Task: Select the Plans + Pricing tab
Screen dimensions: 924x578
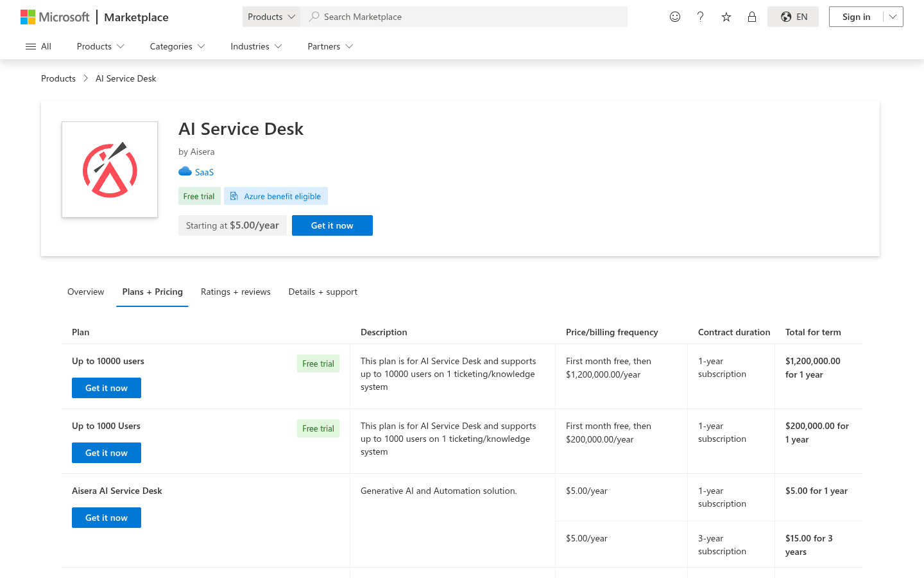Action: pyautogui.click(x=153, y=292)
